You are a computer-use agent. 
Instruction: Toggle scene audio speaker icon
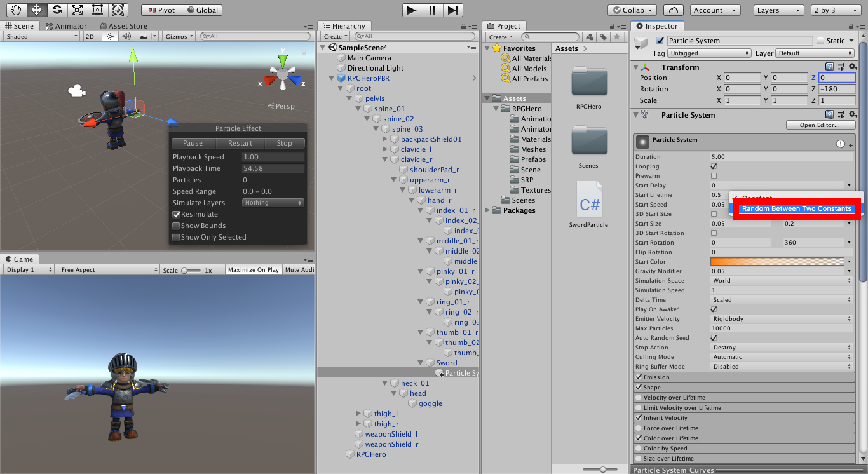pyautogui.click(x=126, y=36)
